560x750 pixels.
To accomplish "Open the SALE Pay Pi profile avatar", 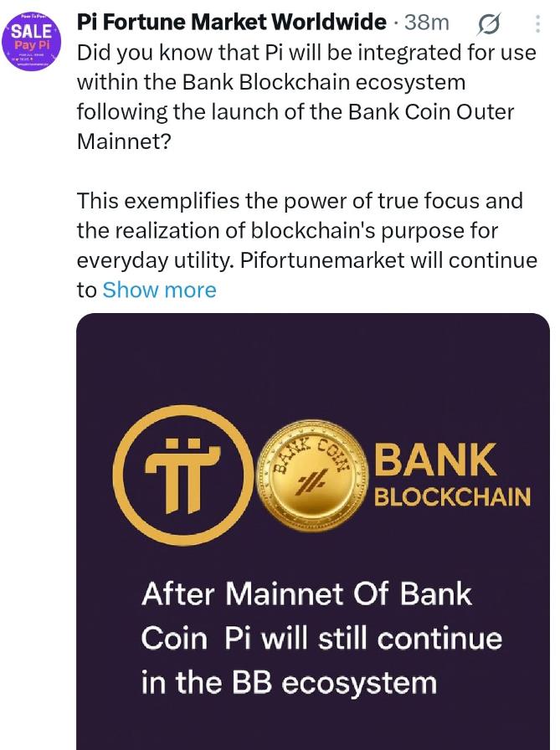I will (x=32, y=41).
